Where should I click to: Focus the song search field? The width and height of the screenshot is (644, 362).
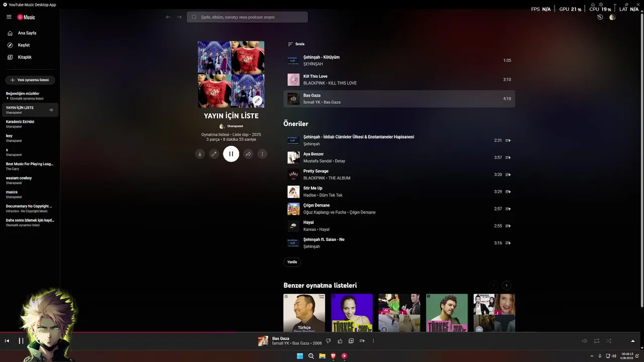click(247, 17)
